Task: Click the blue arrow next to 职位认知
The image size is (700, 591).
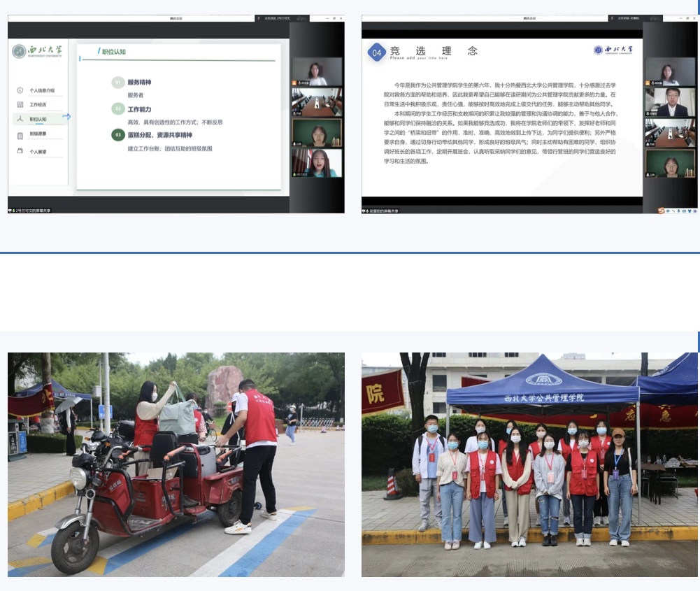Action: click(x=66, y=118)
